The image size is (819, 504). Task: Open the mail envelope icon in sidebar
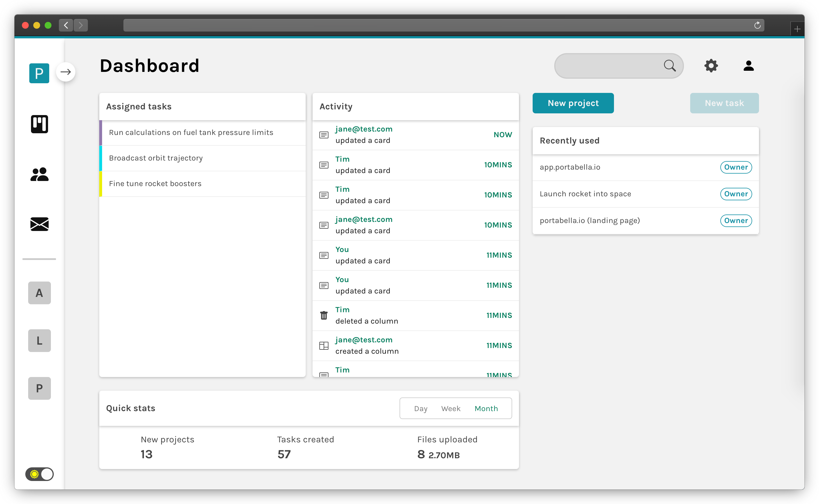click(x=39, y=224)
